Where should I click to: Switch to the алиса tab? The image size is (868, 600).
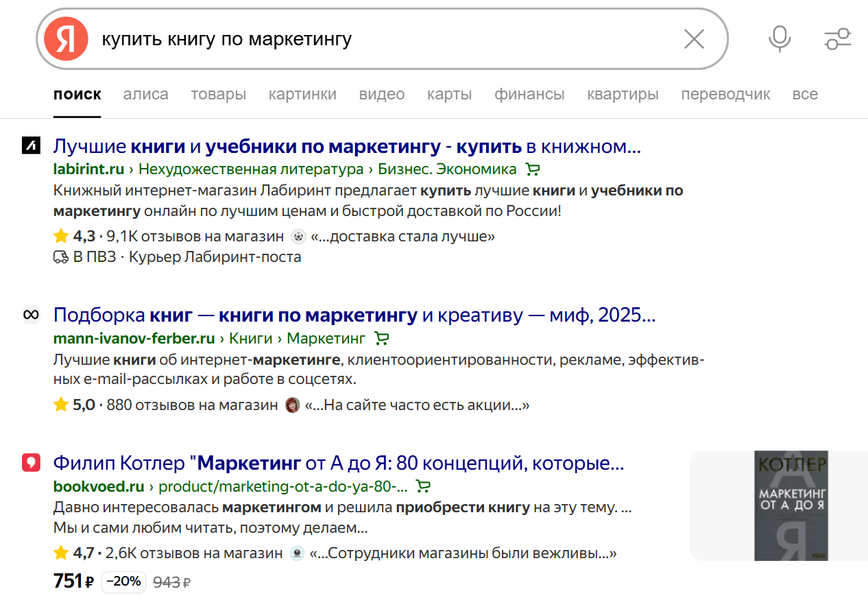coord(145,94)
